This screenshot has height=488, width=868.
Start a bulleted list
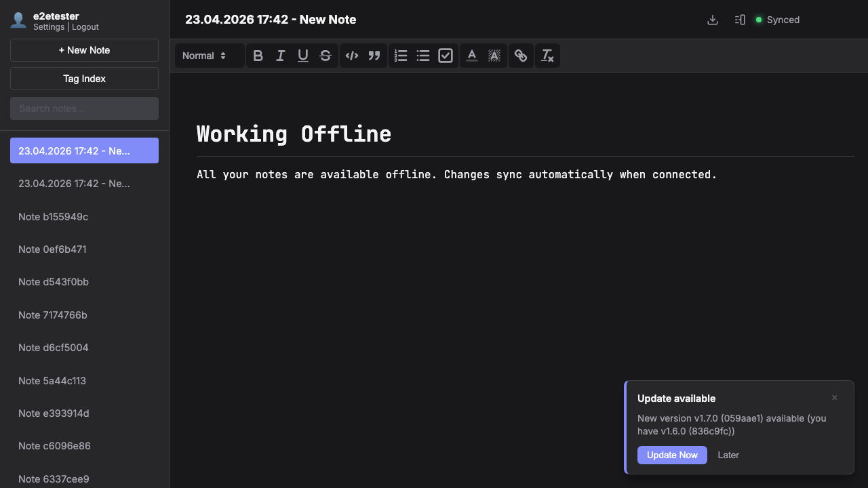point(423,56)
